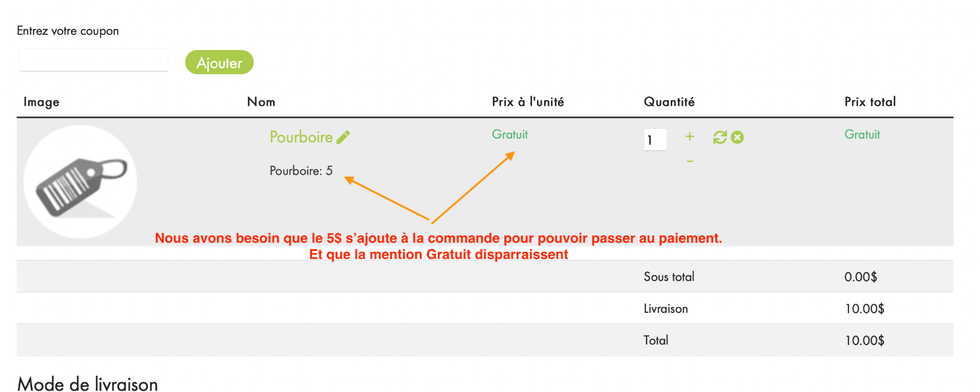Screen dimensions: 980x392
Task: Click into the quantity input box
Action: pyautogui.click(x=655, y=140)
